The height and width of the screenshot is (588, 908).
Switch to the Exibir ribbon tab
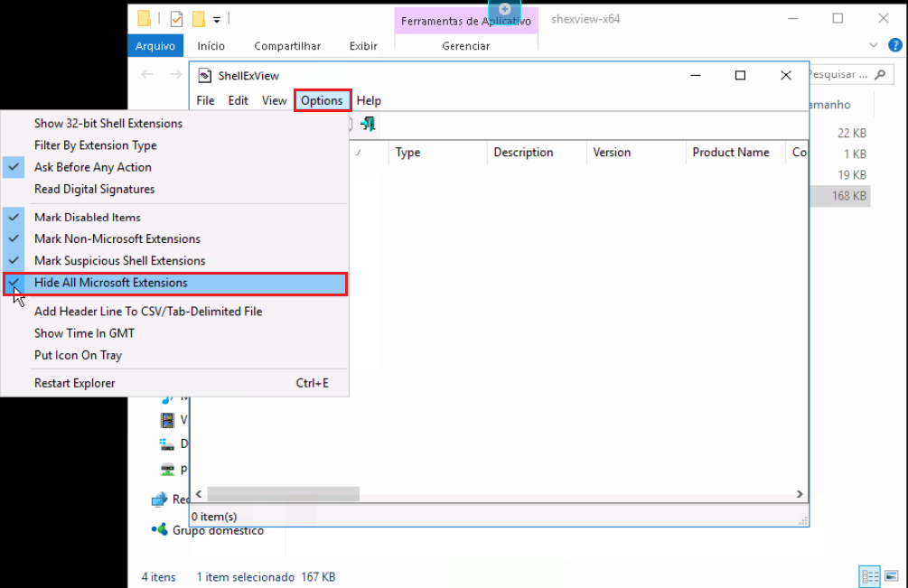pyautogui.click(x=363, y=46)
